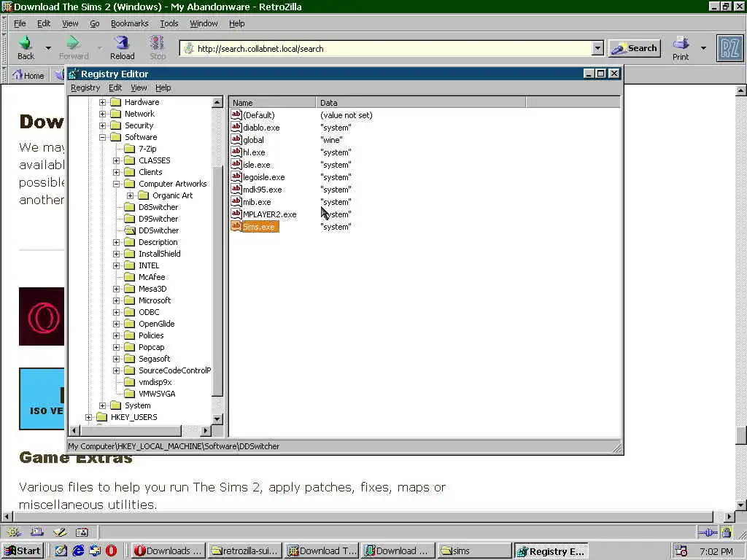
Task: Click the 7:02 PM system clock
Action: (716, 551)
